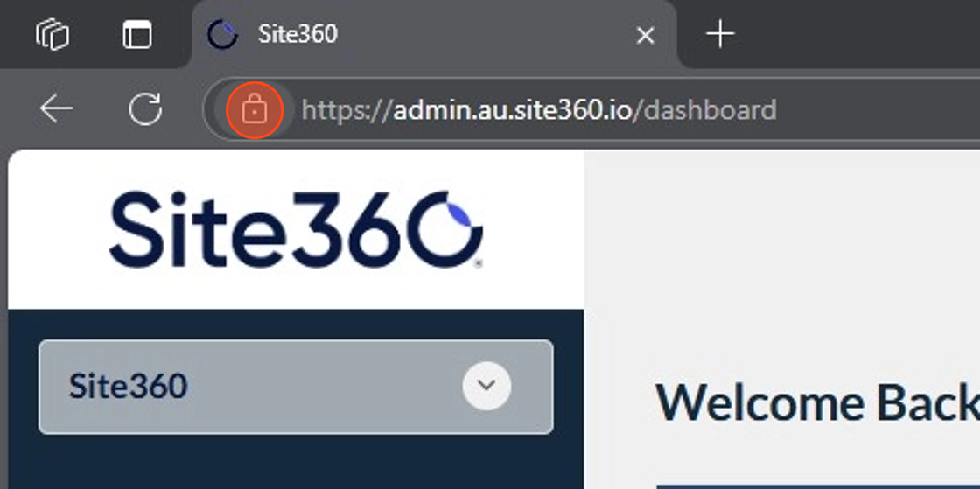Click the Site360 favicon in the tab

point(222,34)
